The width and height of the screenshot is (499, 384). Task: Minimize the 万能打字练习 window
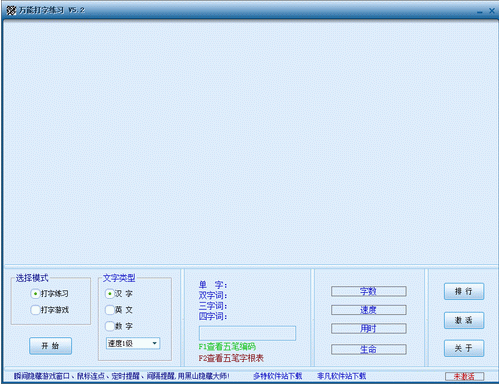pos(480,11)
